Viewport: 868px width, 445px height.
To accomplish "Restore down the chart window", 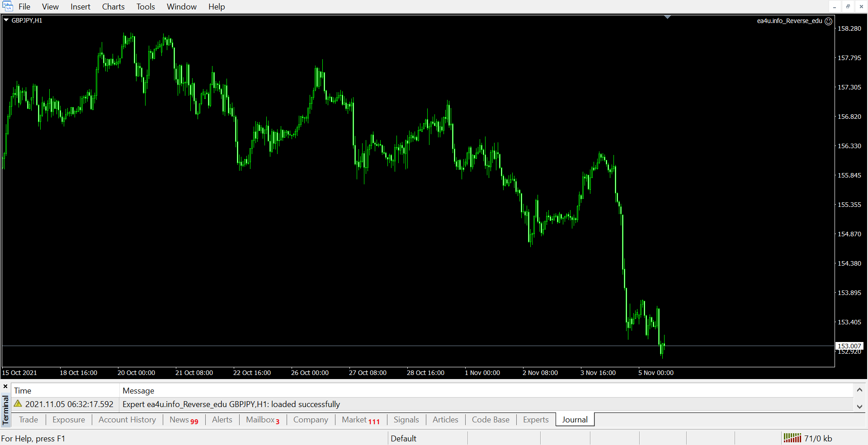I will 848,7.
